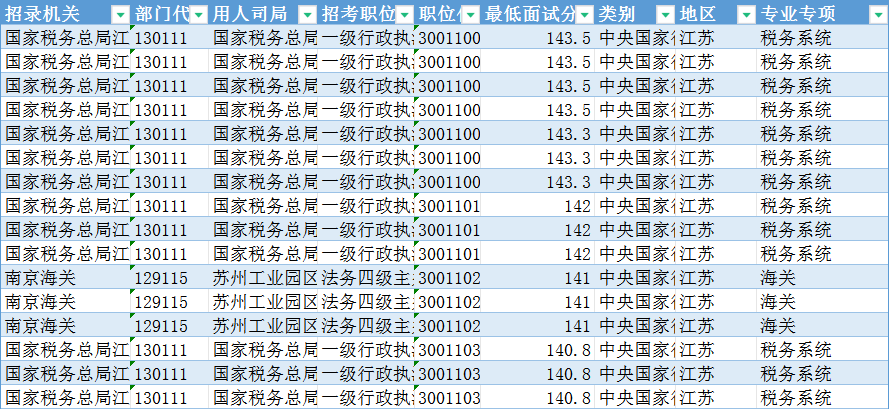Select the topmost 140.8 score cell

coord(538,350)
